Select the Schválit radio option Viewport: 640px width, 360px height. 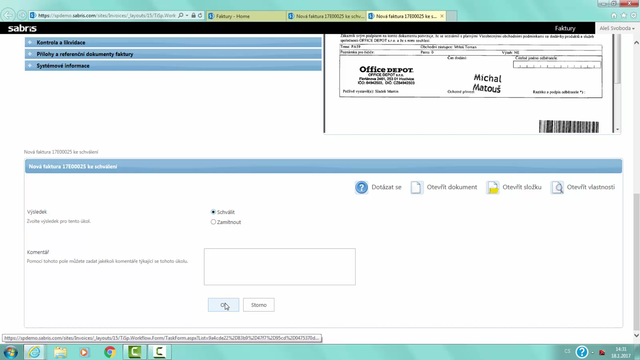[x=213, y=212]
